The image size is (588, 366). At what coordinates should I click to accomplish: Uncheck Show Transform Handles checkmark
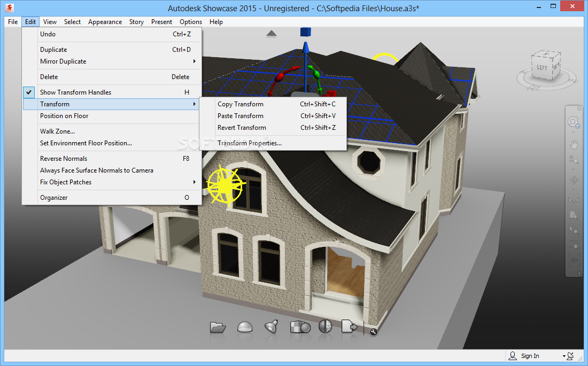click(29, 92)
